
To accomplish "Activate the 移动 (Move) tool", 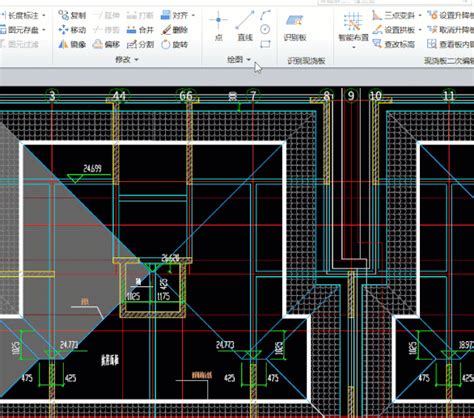I will click(72, 30).
